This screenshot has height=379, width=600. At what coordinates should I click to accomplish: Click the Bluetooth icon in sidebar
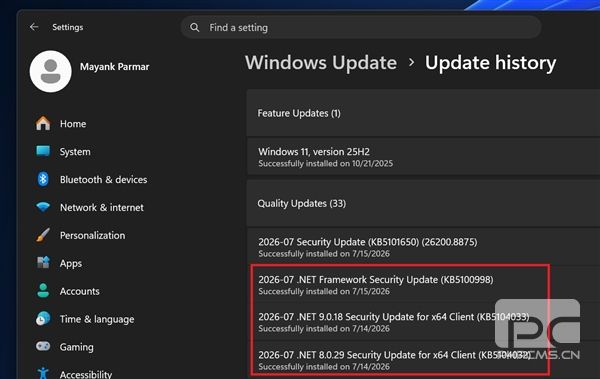tap(43, 179)
